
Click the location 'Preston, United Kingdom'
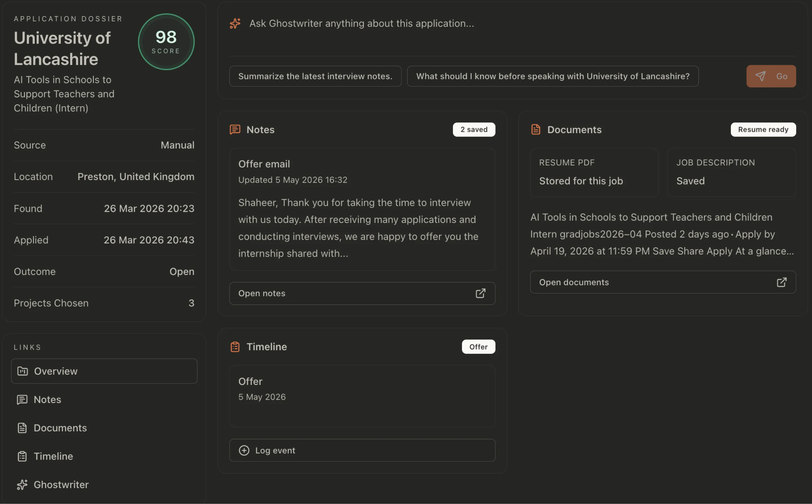coord(136,177)
